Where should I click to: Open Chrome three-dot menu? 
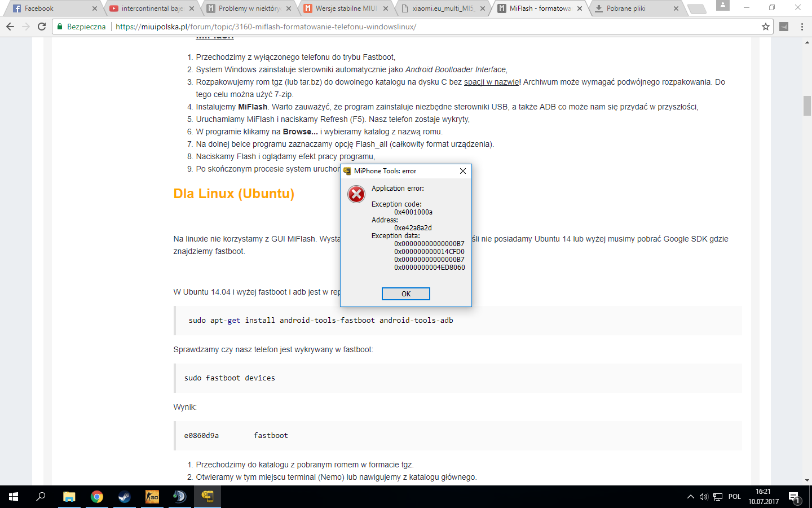(x=802, y=27)
